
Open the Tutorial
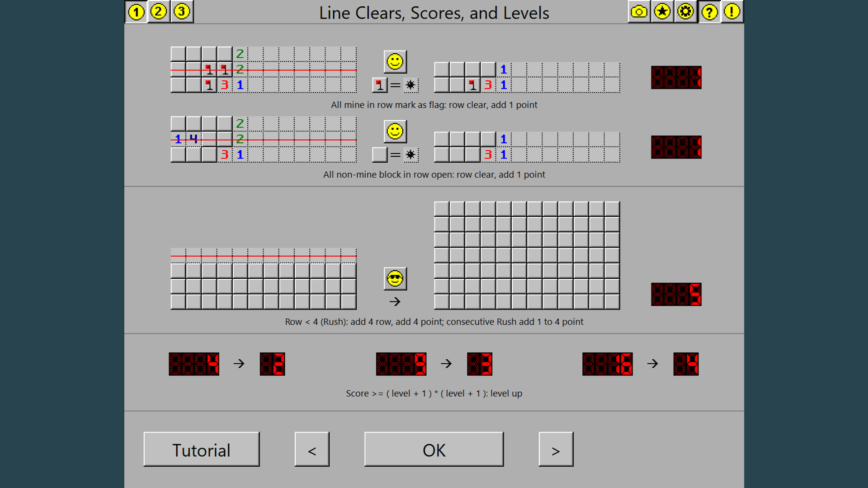201,450
